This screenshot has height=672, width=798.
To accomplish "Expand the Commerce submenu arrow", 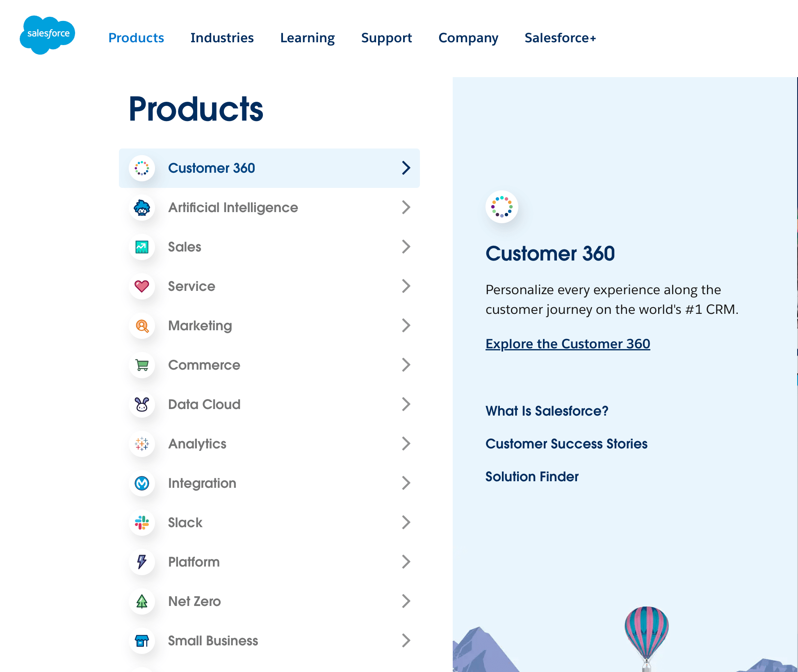I will tap(406, 365).
